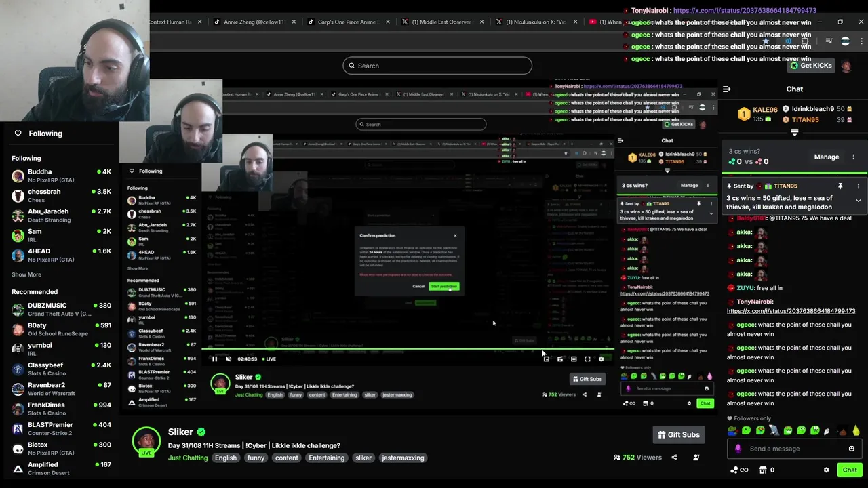Open Ravenbear2 World of Warcraft channel

61,389
